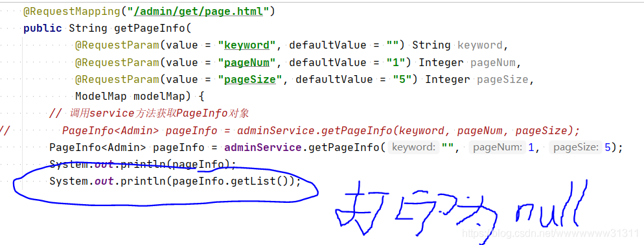Click the argument value 5 after pageSize hint
Screen dimensions: 644x245
[x=608, y=148]
